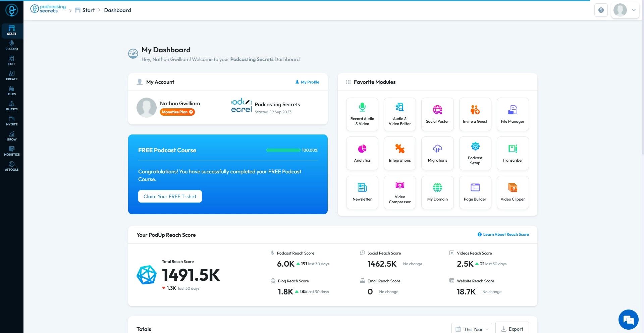Click the help question mark icon

[x=601, y=10]
